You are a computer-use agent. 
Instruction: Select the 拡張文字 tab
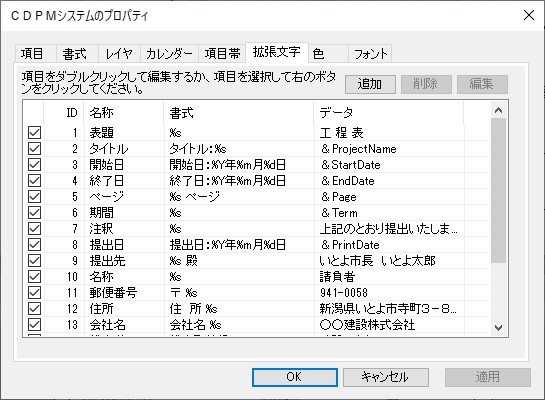[x=277, y=52]
